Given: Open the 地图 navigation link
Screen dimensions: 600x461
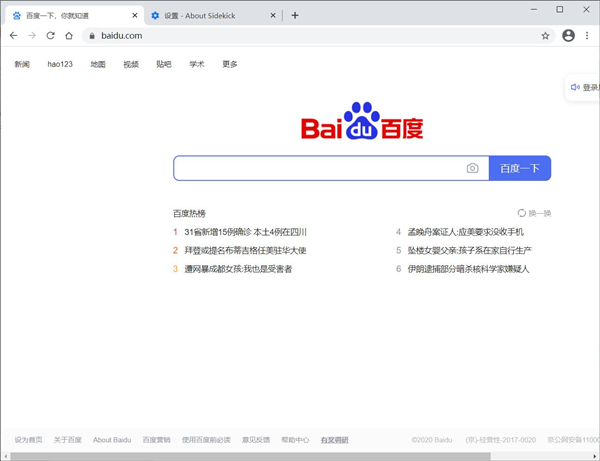Looking at the screenshot, I should 98,64.
